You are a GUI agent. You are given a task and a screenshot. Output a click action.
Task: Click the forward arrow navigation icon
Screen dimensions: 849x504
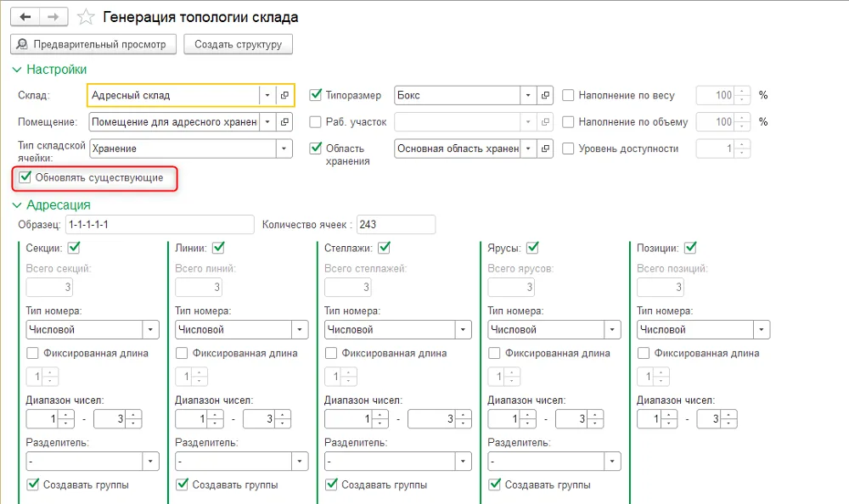coord(53,17)
